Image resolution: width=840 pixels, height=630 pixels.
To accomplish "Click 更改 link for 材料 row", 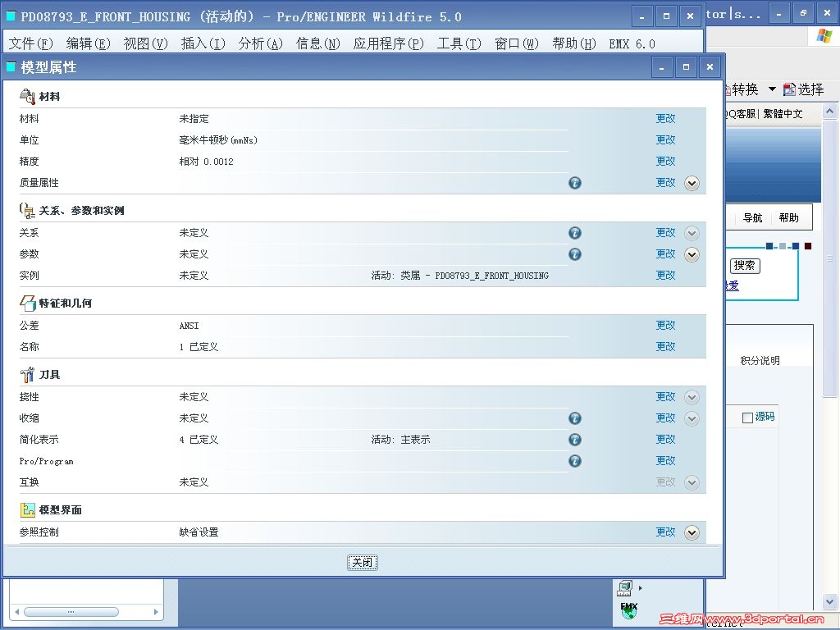I will 666,118.
